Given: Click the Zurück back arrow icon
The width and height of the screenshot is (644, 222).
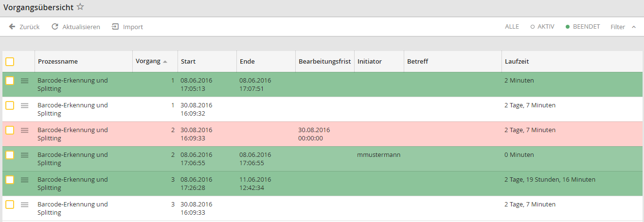Looking at the screenshot, I should click(x=12, y=27).
